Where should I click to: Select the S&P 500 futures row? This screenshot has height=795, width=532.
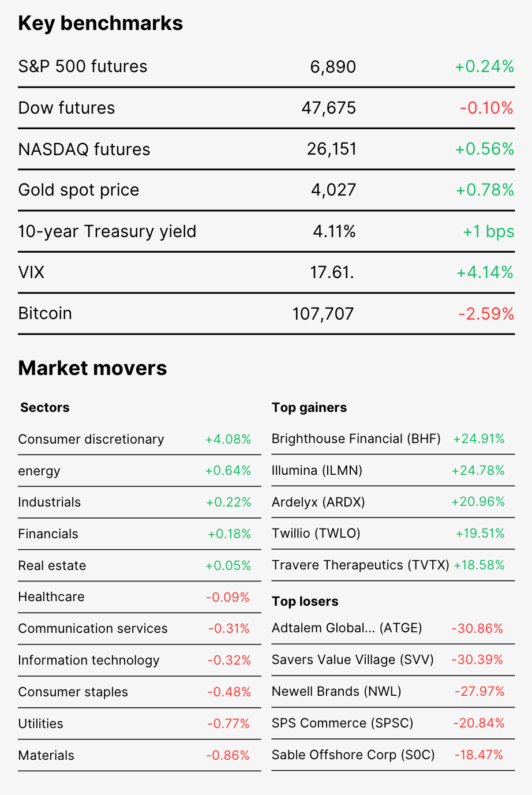coord(266,67)
